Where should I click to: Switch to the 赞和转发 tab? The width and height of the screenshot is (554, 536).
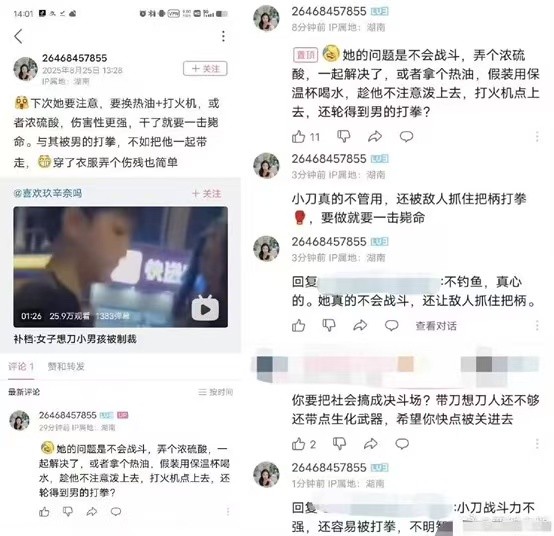[x=66, y=366]
